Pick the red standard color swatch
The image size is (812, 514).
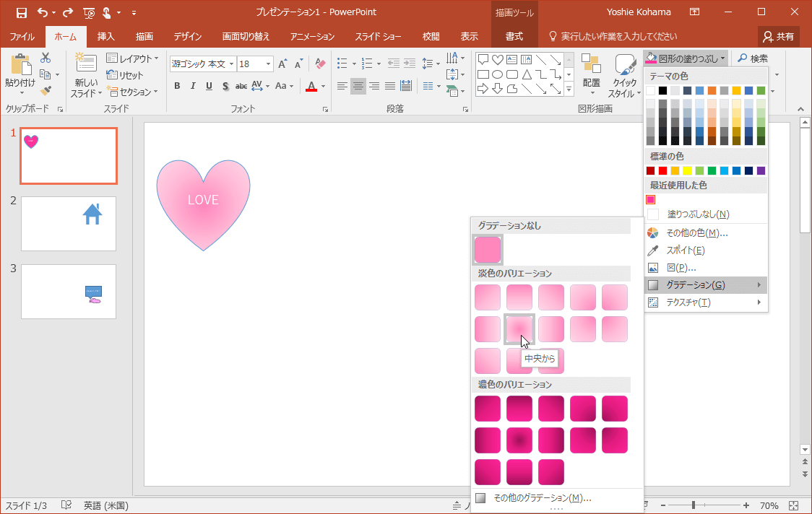(x=662, y=171)
